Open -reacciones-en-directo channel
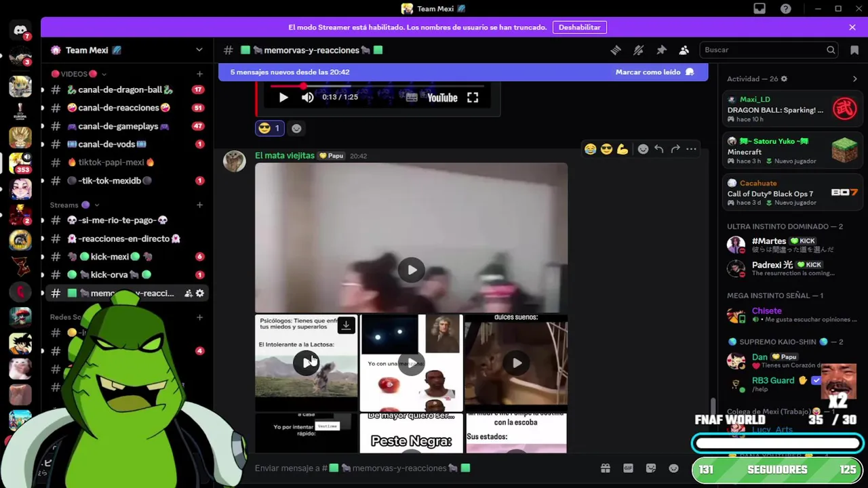The height and width of the screenshot is (488, 868). point(125,239)
